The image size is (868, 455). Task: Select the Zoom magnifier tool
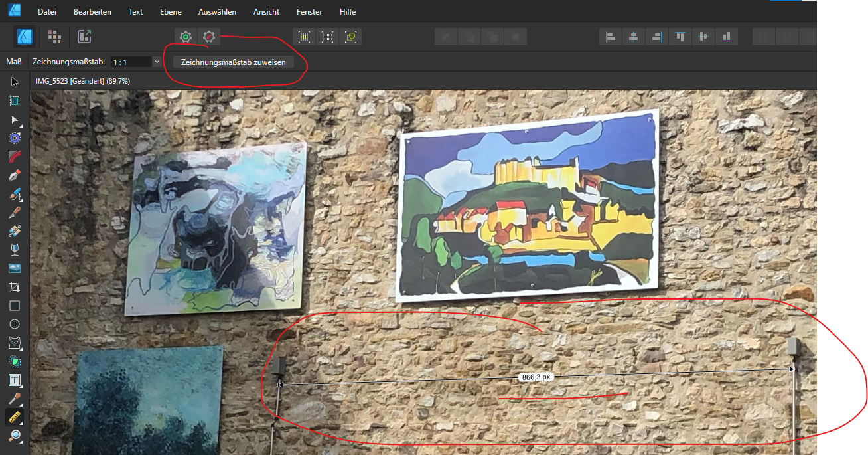click(x=15, y=436)
